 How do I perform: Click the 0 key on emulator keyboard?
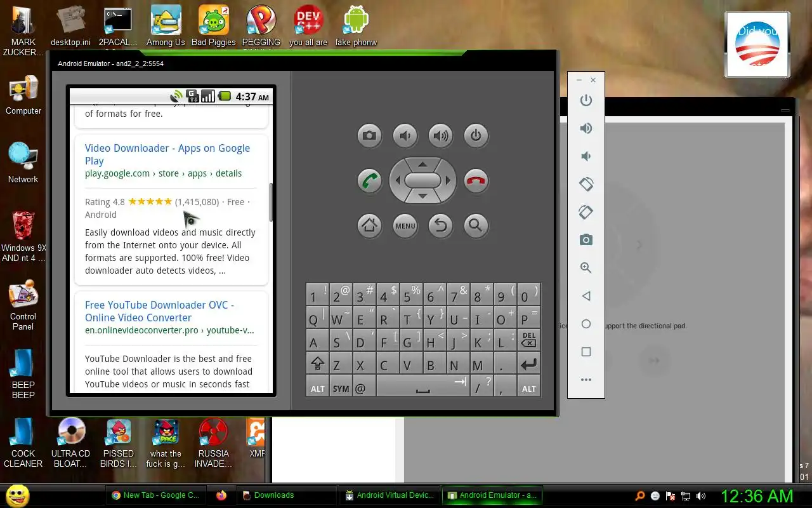pyautogui.click(x=529, y=294)
